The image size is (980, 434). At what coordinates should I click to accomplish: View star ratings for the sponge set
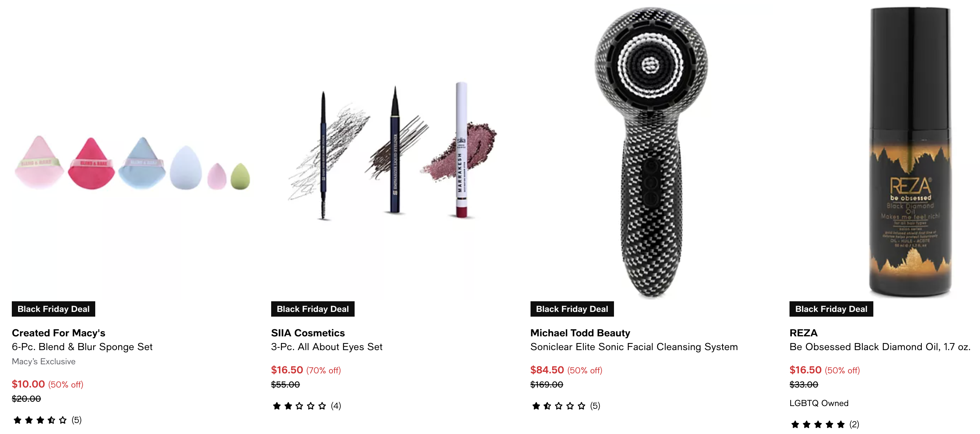[40, 420]
